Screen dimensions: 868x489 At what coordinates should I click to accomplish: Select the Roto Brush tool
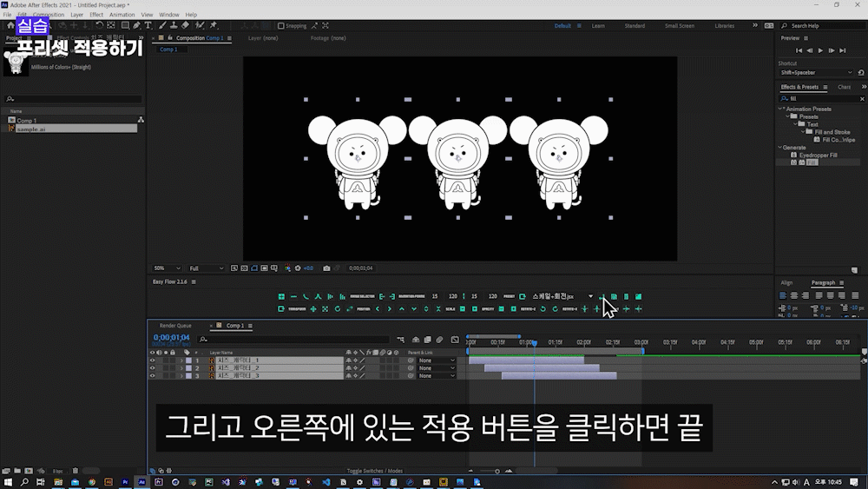point(200,25)
